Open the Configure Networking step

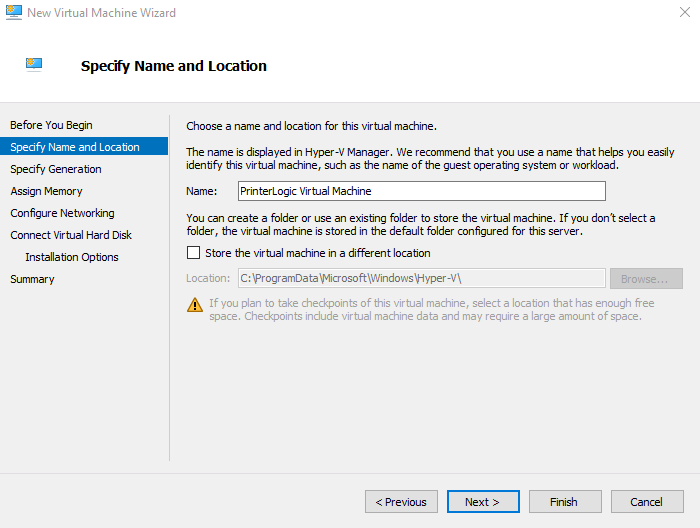point(62,213)
